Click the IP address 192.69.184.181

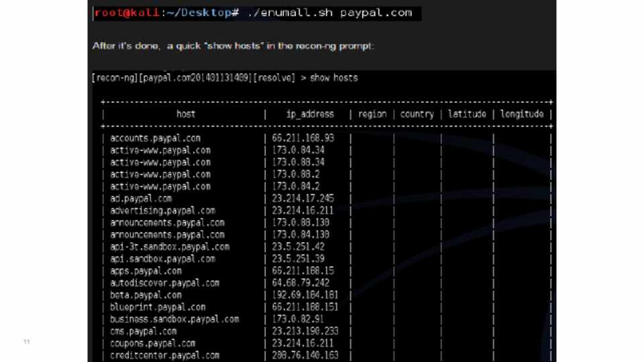(305, 295)
